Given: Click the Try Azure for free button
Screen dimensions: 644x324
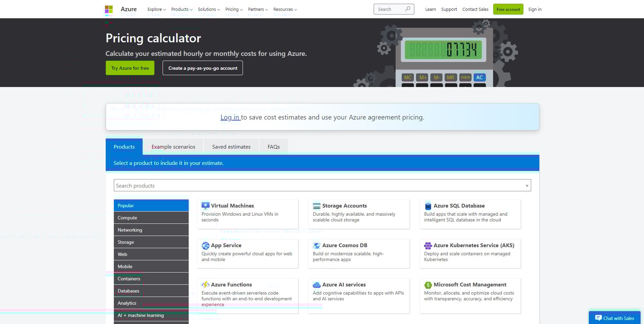Looking at the screenshot, I should pos(130,68).
